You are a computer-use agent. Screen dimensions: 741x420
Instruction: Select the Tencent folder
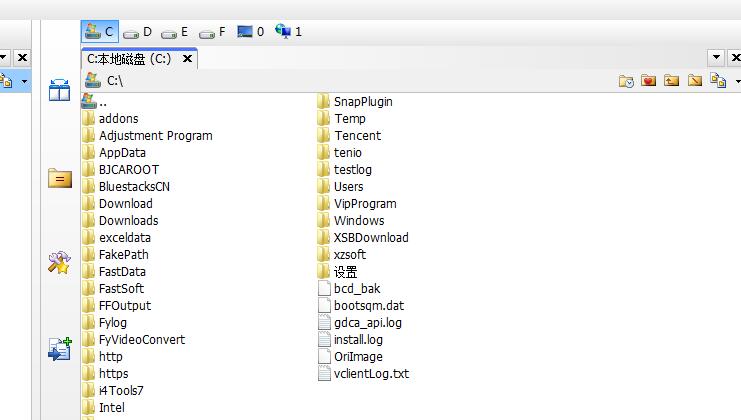[349, 136]
